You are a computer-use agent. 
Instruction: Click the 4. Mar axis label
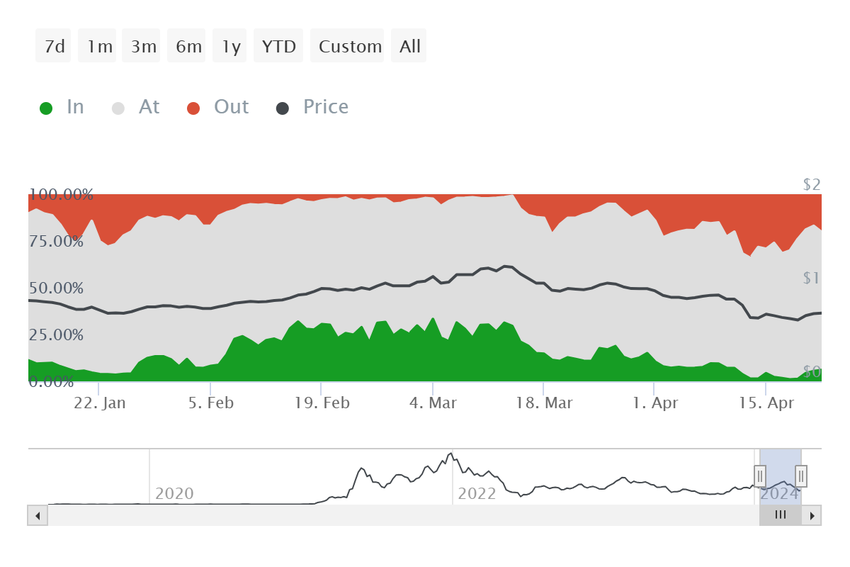(433, 403)
